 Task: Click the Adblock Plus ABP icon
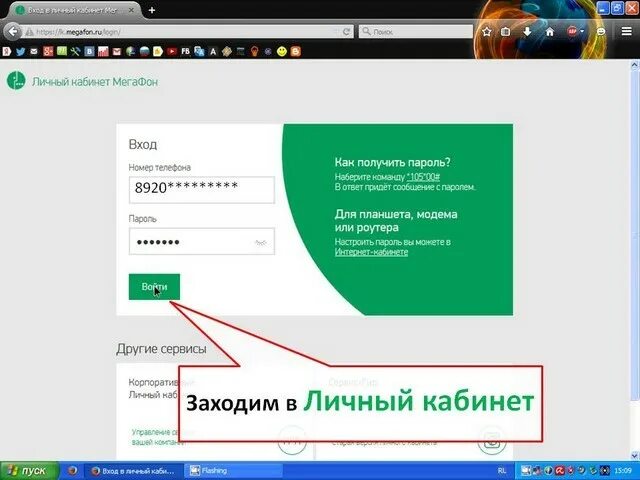572,31
